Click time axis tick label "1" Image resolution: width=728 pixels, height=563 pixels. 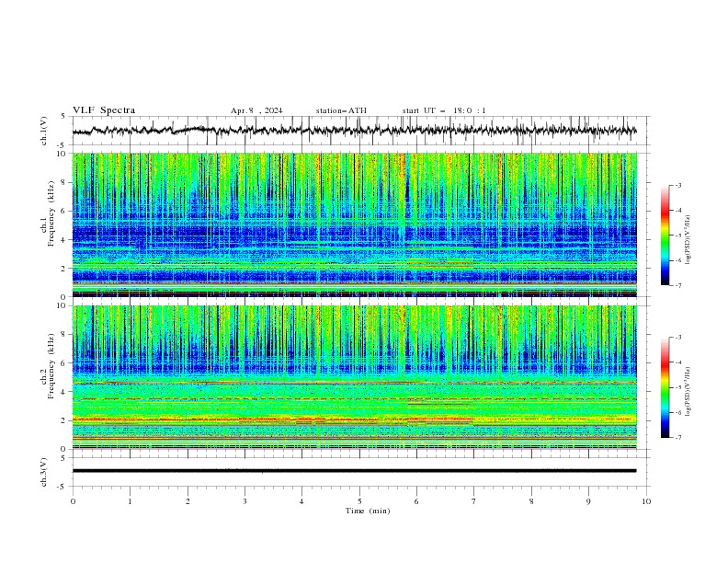[130, 501]
